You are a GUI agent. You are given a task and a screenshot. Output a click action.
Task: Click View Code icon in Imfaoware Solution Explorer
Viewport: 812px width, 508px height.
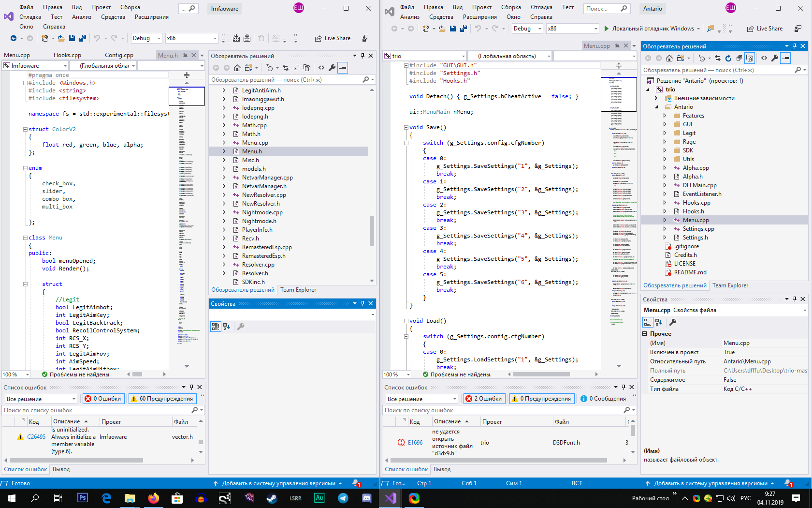tap(321, 68)
